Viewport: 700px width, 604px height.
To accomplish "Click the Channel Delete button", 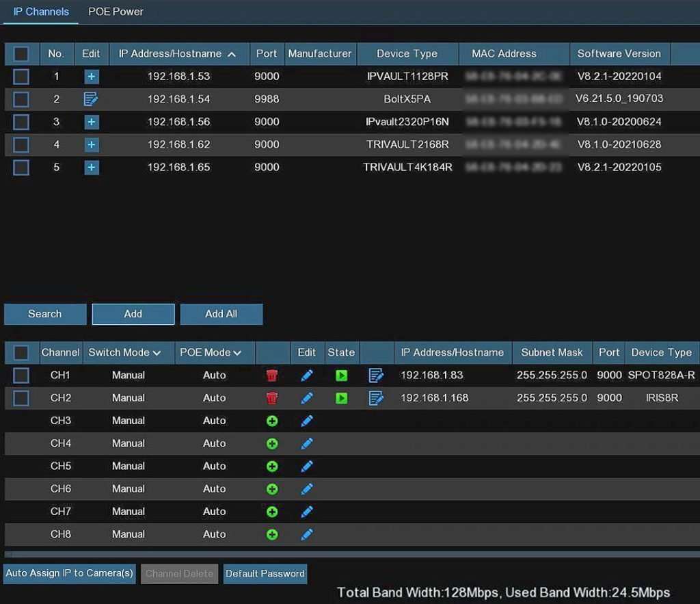I will pyautogui.click(x=180, y=574).
